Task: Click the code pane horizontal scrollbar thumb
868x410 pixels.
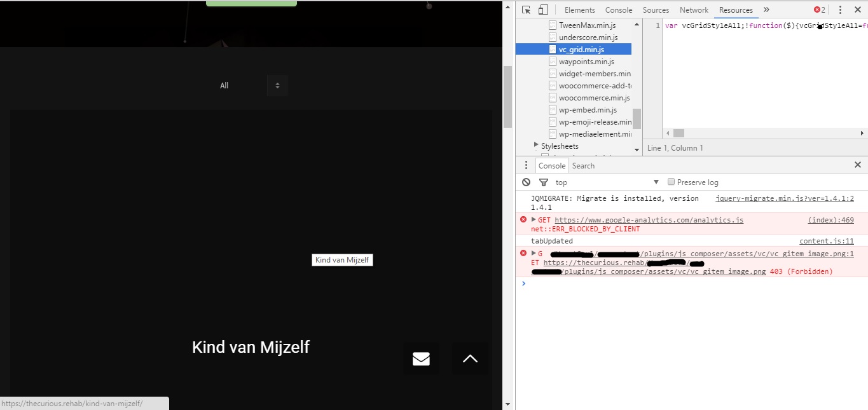Action: click(x=679, y=133)
